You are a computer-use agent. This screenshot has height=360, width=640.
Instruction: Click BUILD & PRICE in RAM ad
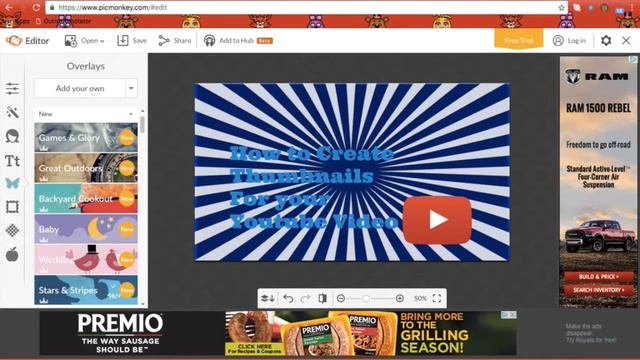point(598,277)
